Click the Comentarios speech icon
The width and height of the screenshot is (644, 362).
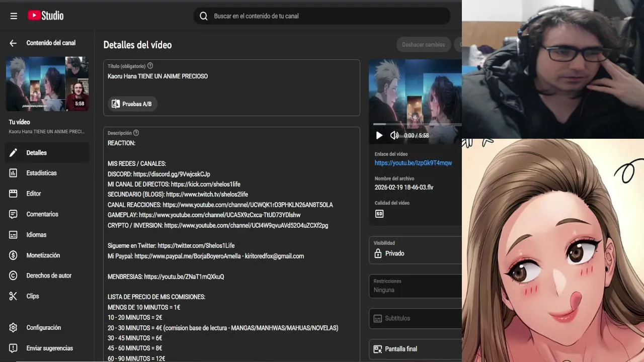[x=14, y=214]
